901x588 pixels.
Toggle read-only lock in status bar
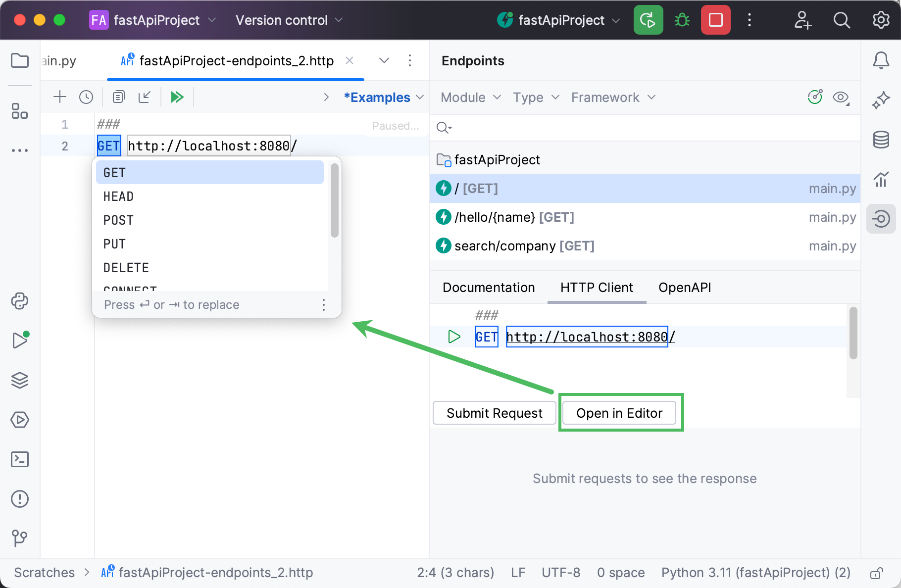pyautogui.click(x=876, y=573)
